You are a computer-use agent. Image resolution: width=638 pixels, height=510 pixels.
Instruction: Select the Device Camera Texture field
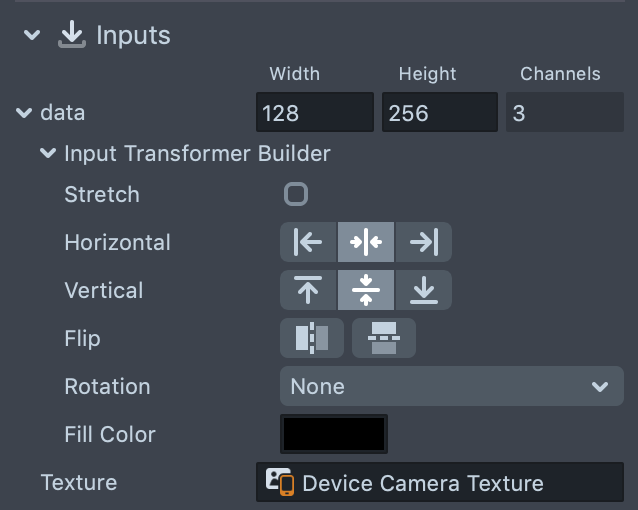click(x=440, y=483)
